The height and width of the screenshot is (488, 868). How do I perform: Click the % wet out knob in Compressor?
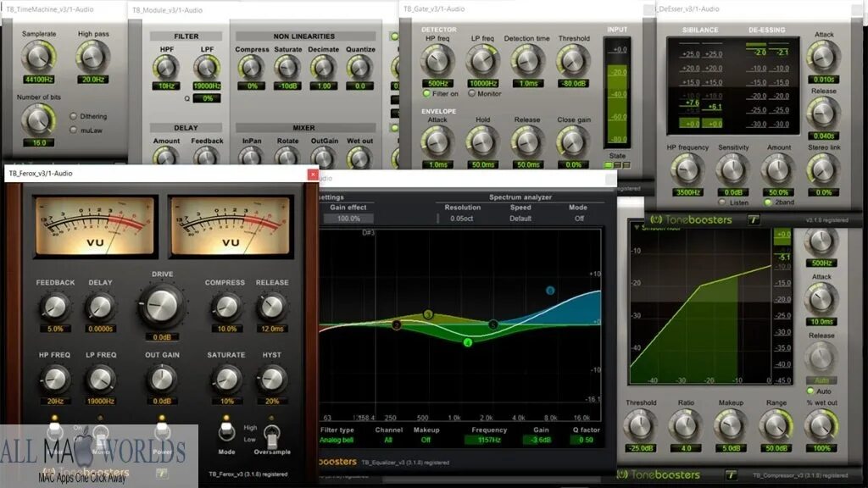click(x=821, y=426)
